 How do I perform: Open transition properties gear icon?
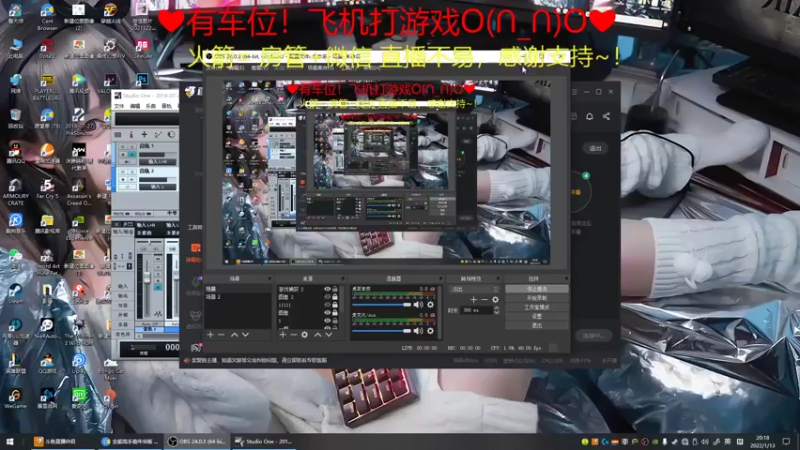click(x=495, y=300)
